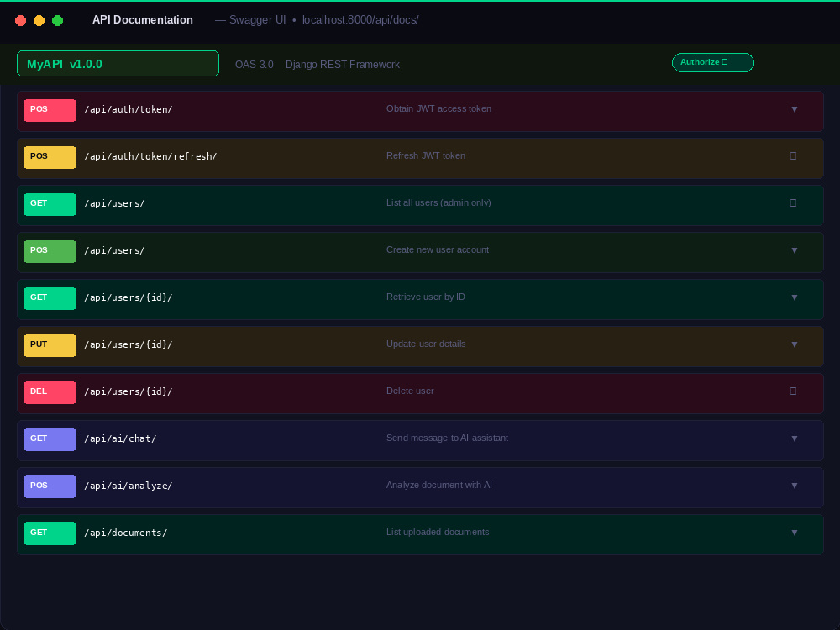This screenshot has height=630, width=840.
Task: Expand the /api/auth/token/refresh/ row toggle
Action: click(794, 156)
